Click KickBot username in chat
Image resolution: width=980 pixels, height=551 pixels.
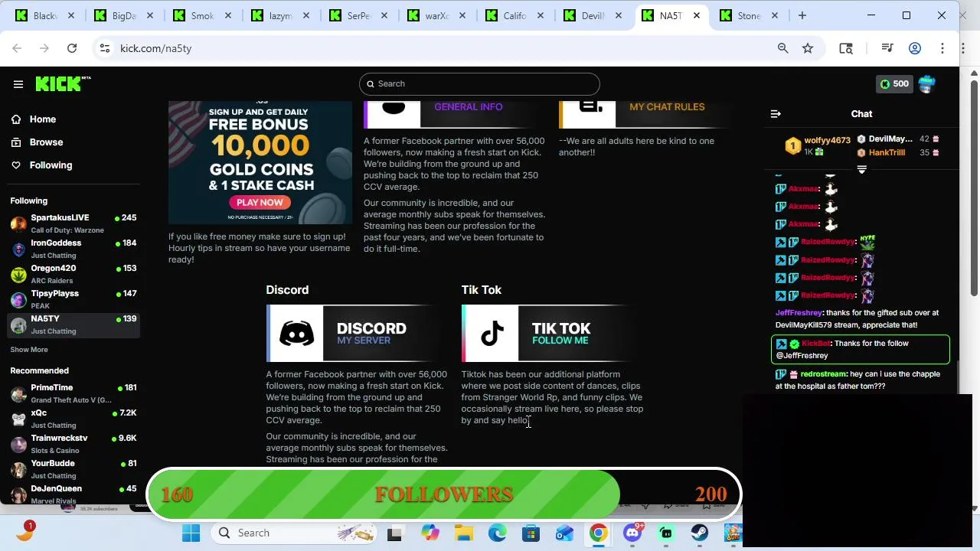[816, 344]
